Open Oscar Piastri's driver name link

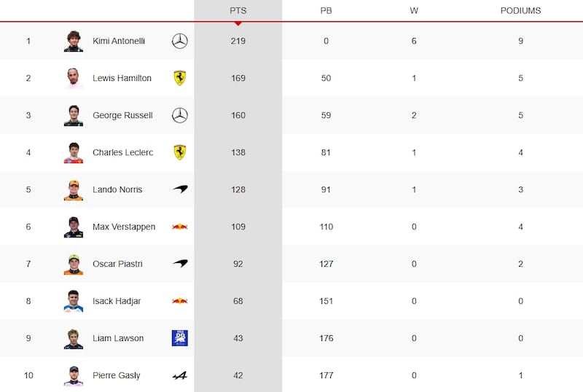(x=117, y=264)
